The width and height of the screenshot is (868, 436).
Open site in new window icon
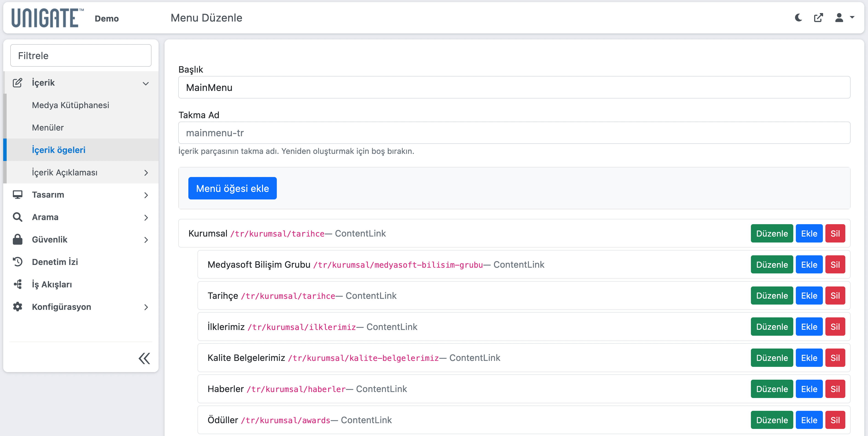point(819,18)
